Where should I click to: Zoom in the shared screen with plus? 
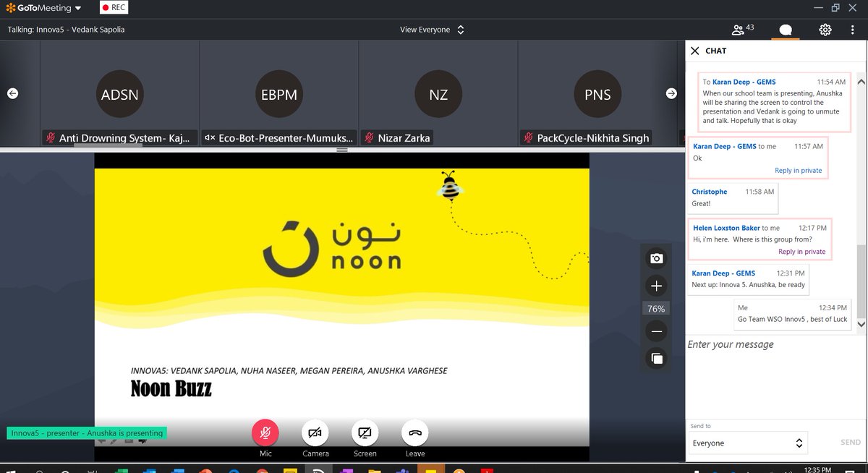(x=656, y=286)
